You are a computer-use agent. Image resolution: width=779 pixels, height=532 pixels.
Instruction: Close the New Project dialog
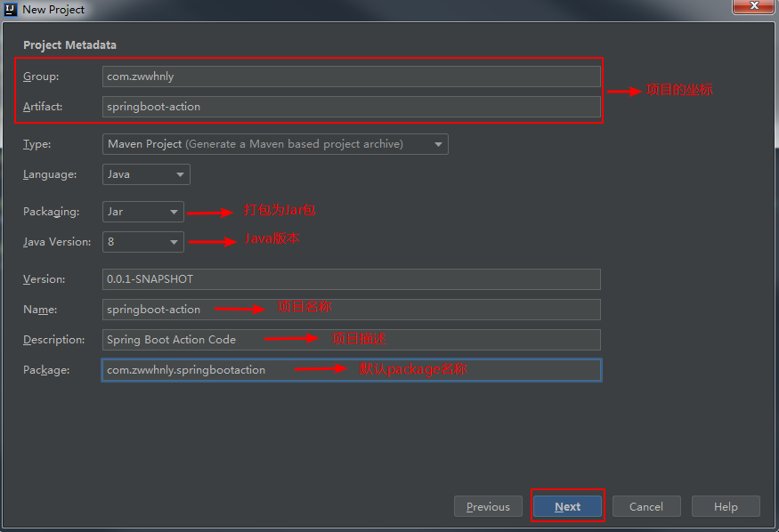(754, 6)
